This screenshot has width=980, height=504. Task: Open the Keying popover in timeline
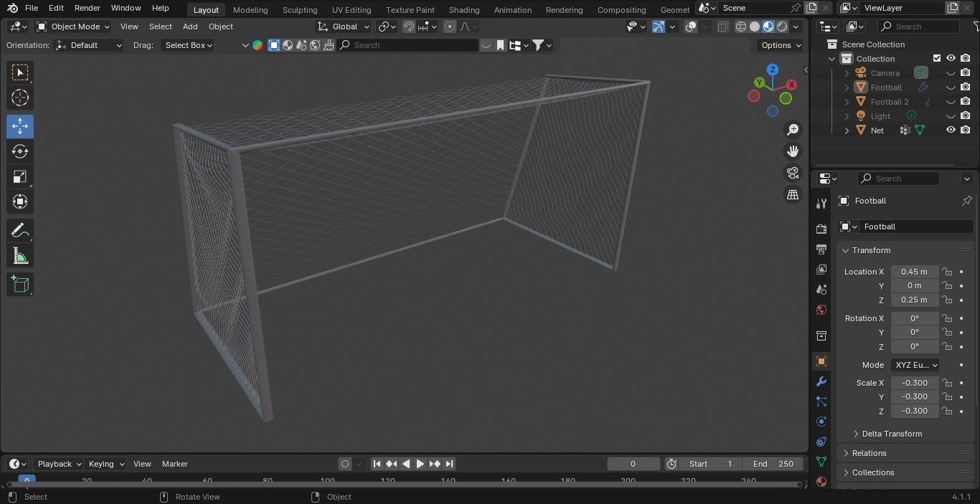pos(105,464)
